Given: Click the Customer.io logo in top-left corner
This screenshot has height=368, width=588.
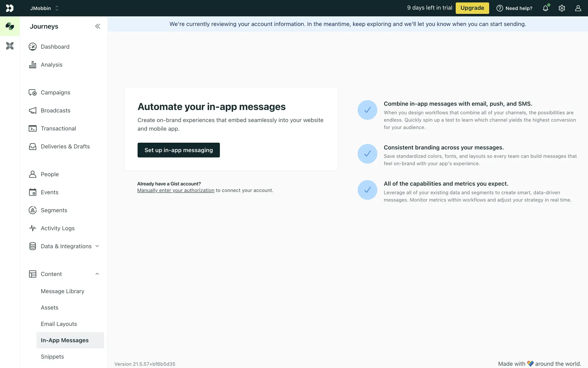Looking at the screenshot, I should pos(10,8).
